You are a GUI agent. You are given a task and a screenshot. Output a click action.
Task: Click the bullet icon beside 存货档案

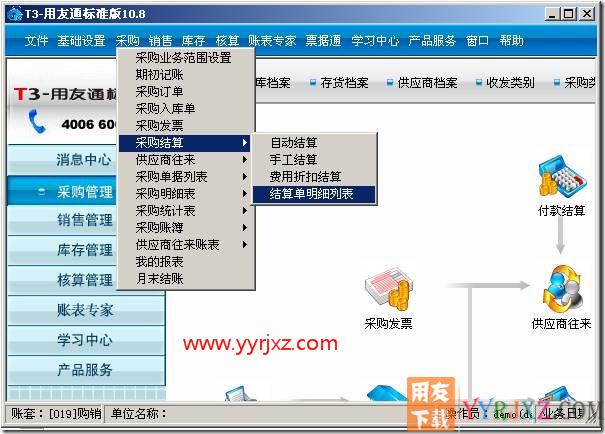[x=313, y=83]
